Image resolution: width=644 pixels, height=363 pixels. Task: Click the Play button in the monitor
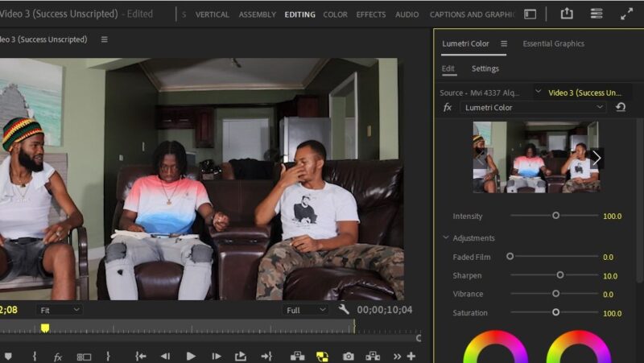191,356
